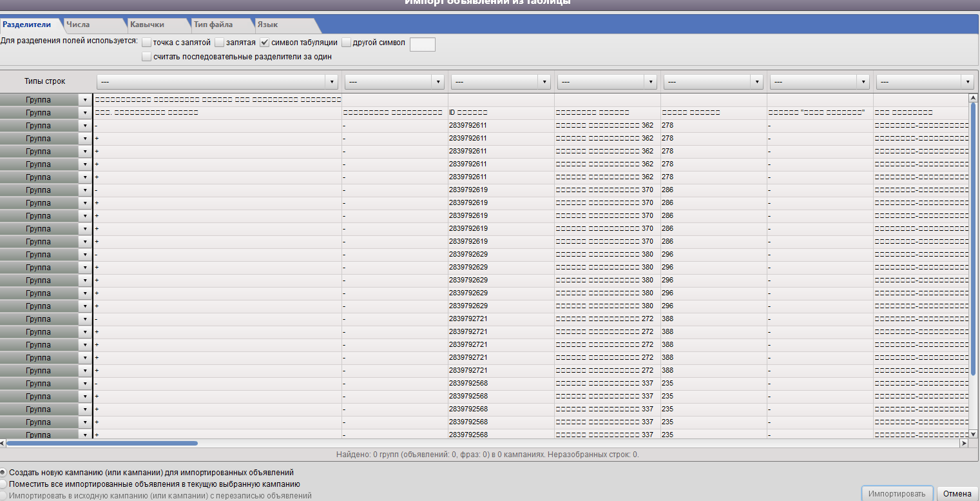The height and width of the screenshot is (501, 980).
Task: Switch to the Числа tab
Action: pos(78,25)
